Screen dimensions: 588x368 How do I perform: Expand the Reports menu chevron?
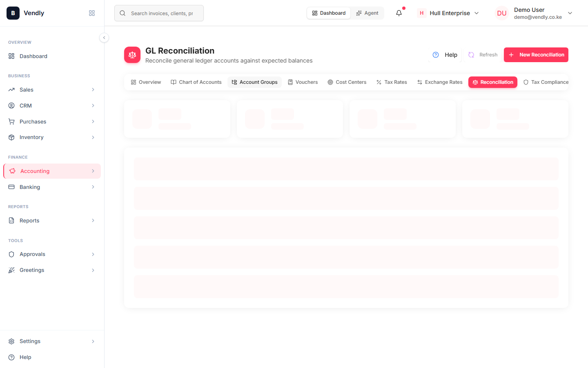pos(93,220)
